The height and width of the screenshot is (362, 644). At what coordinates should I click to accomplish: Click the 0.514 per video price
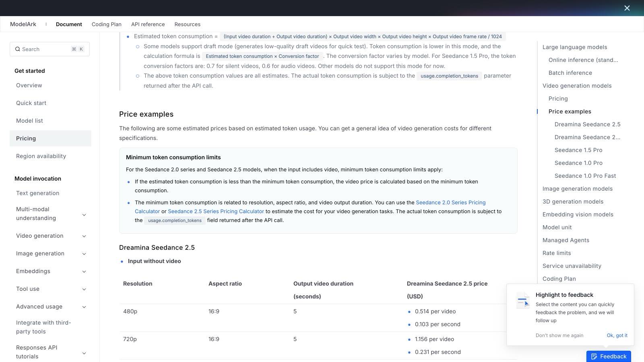(x=435, y=311)
